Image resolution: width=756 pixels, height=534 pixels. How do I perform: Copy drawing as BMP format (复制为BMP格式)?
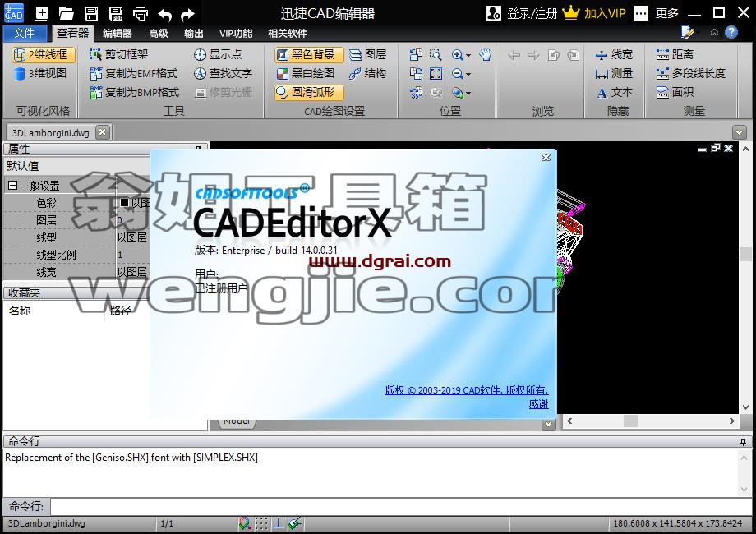(x=135, y=92)
